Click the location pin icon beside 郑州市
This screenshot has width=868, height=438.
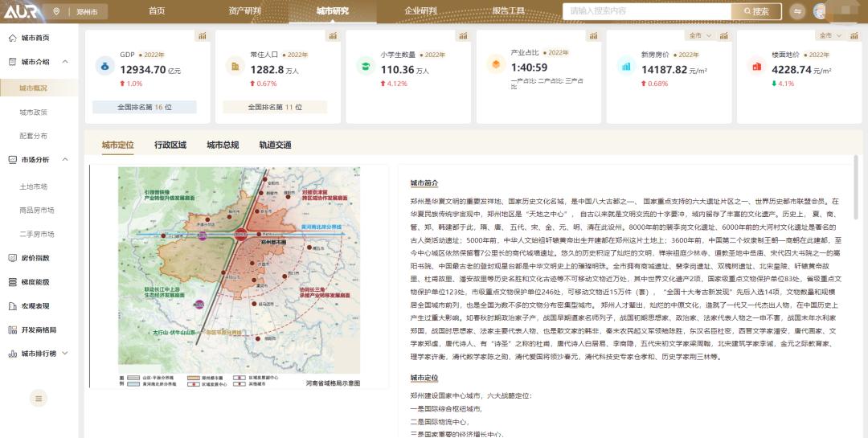click(56, 11)
